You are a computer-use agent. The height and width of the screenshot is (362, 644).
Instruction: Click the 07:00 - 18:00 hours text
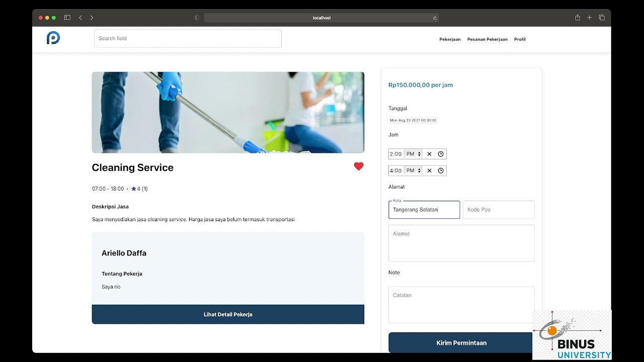pos(108,189)
